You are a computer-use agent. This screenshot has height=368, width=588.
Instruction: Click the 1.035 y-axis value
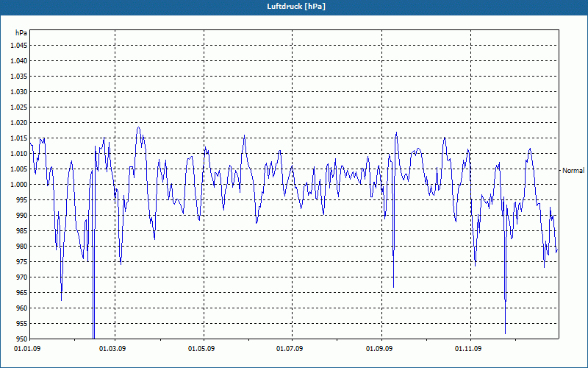[x=19, y=77]
